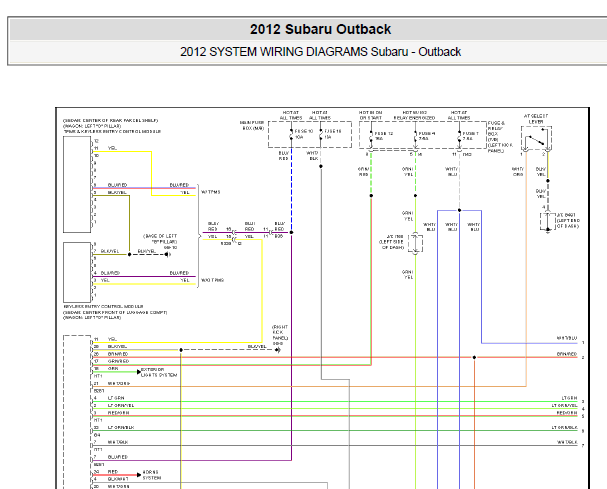Click the "GRN/RED" label below FUSE 12
Screen dimensions: 607x489
point(363,172)
